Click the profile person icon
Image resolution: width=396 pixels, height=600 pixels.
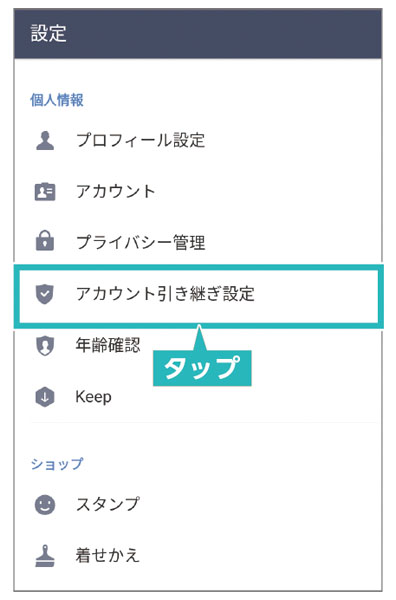[x=45, y=140]
